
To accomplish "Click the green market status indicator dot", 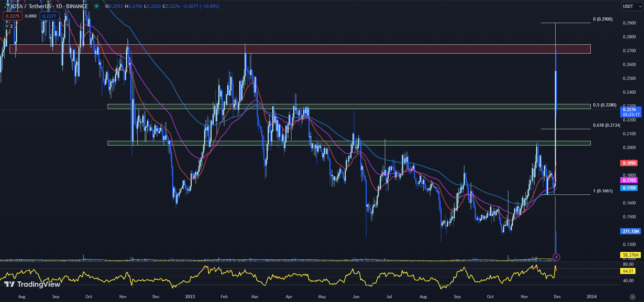I will coord(96,6).
